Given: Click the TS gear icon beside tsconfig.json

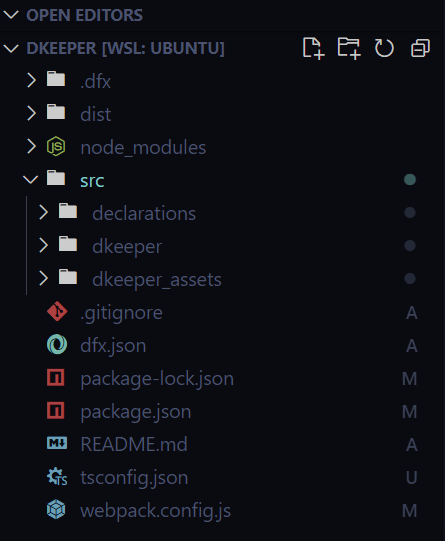Looking at the screenshot, I should (57, 476).
